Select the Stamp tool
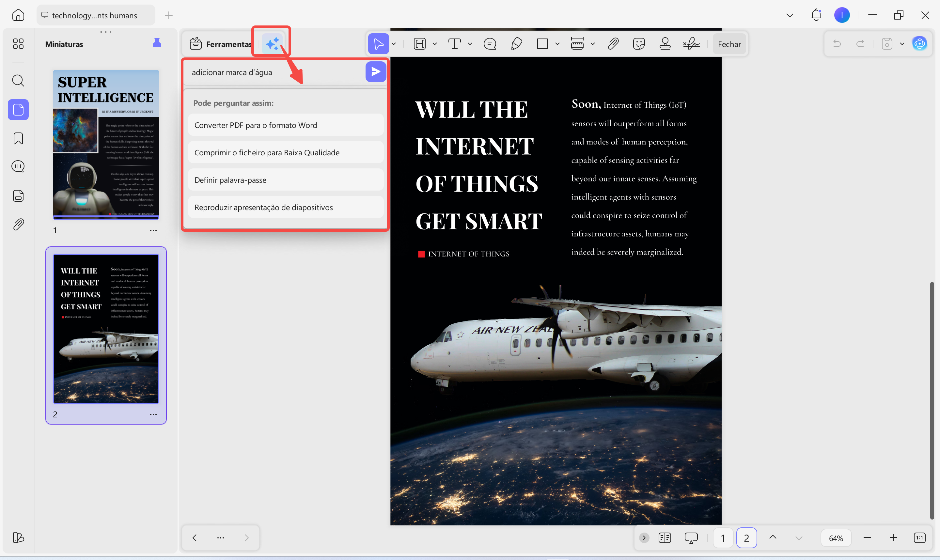Image resolution: width=940 pixels, height=560 pixels. pyautogui.click(x=665, y=43)
